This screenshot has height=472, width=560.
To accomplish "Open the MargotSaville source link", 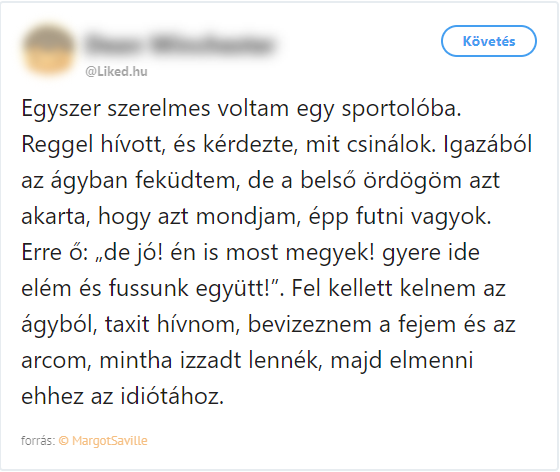I will pos(110,441).
